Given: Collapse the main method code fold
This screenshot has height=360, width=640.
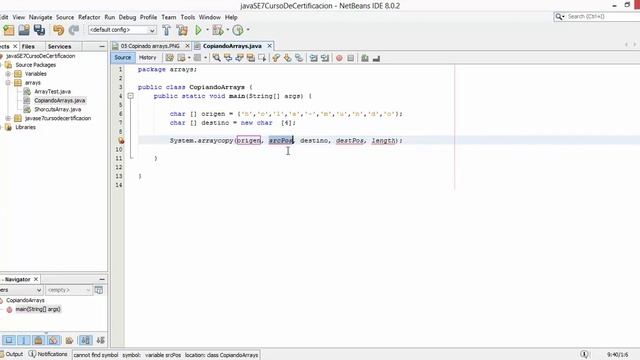Looking at the screenshot, I should 131,96.
